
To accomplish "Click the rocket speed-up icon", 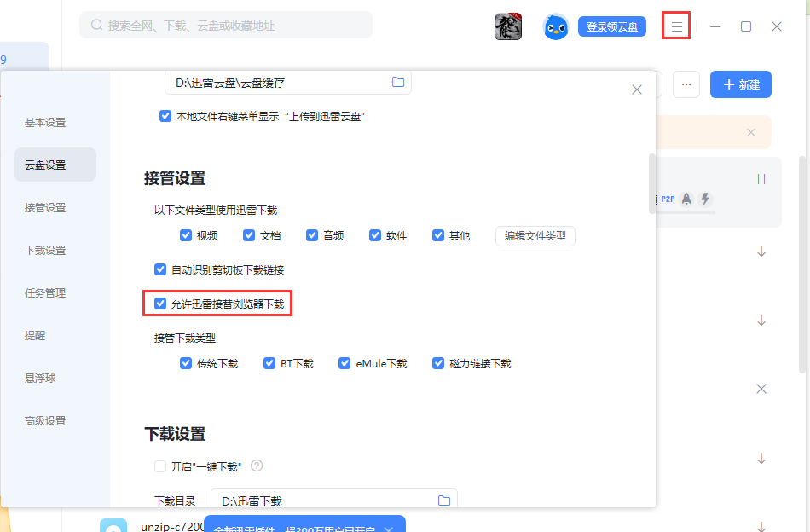I will pyautogui.click(x=686, y=199).
